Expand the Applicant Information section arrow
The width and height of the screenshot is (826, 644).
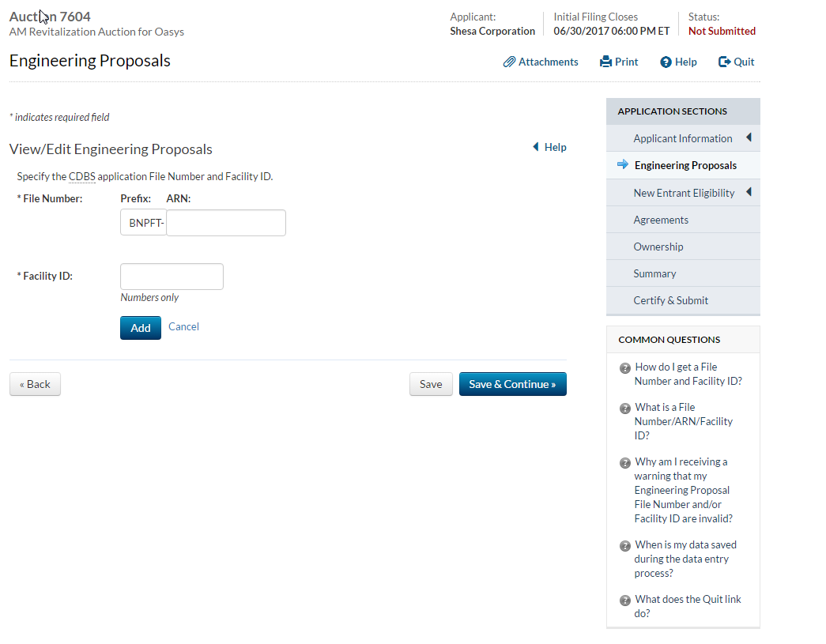click(748, 137)
